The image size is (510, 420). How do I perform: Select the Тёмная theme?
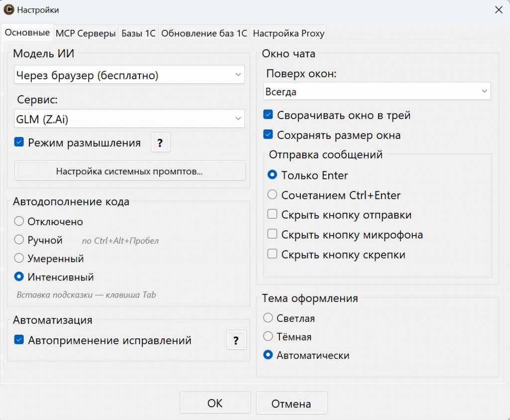(268, 336)
